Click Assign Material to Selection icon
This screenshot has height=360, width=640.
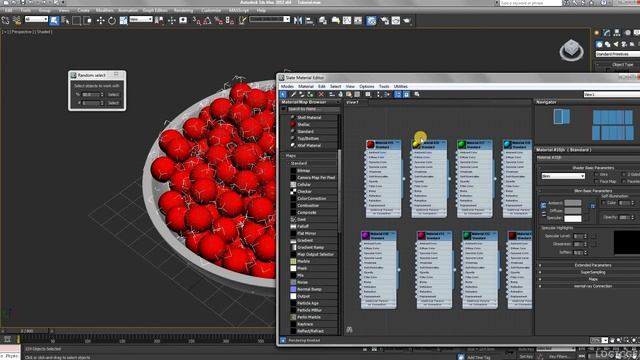click(311, 94)
